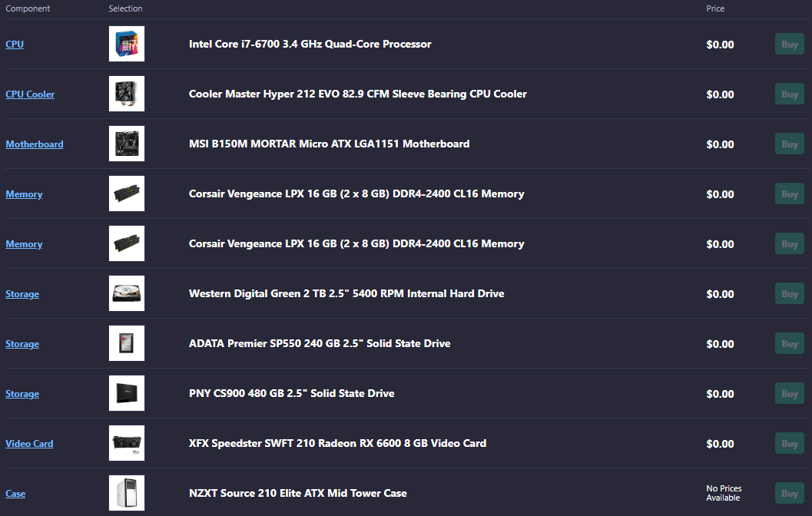Open the Western Digital Green 2 TB title
This screenshot has width=812, height=516.
pos(346,294)
